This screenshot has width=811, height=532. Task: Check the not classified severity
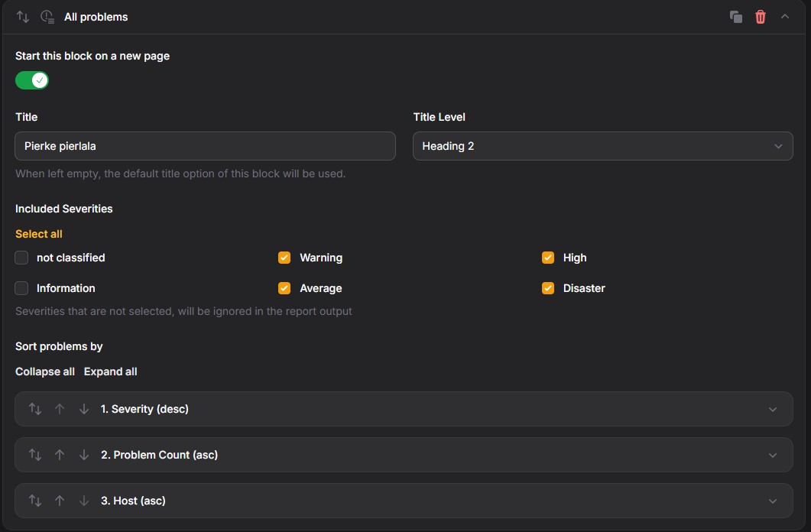(21, 258)
